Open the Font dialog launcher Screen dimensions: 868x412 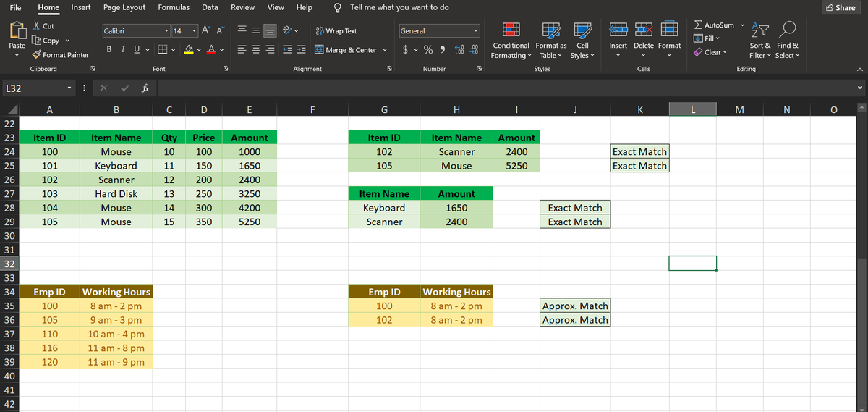point(226,69)
